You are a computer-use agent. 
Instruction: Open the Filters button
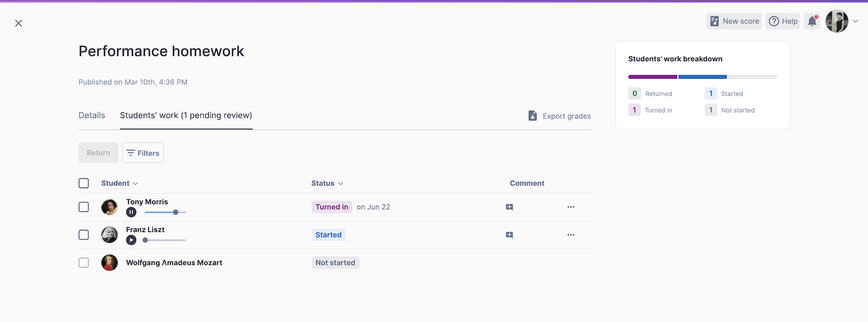click(x=143, y=153)
